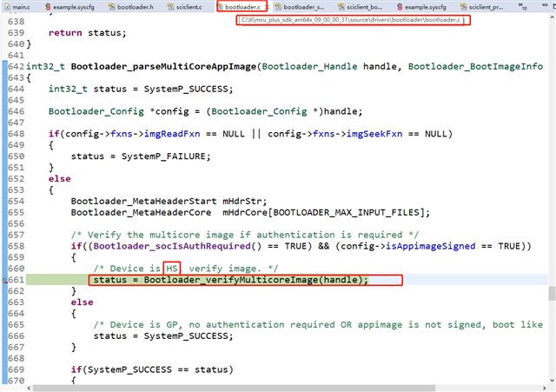Click isAppimageSigned on line 658
Viewport: 556px width, 392px height.
pos(431,246)
